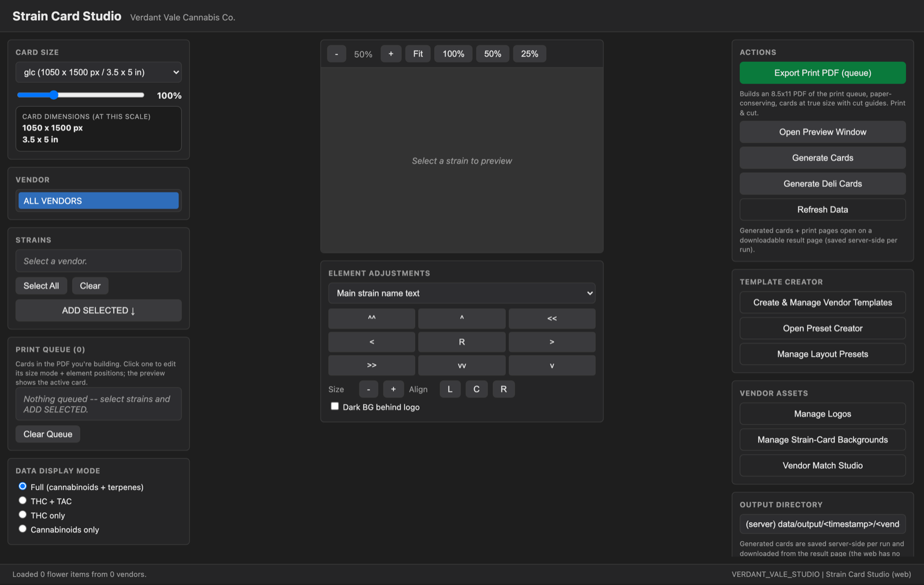Nudge element left with < button

click(372, 342)
